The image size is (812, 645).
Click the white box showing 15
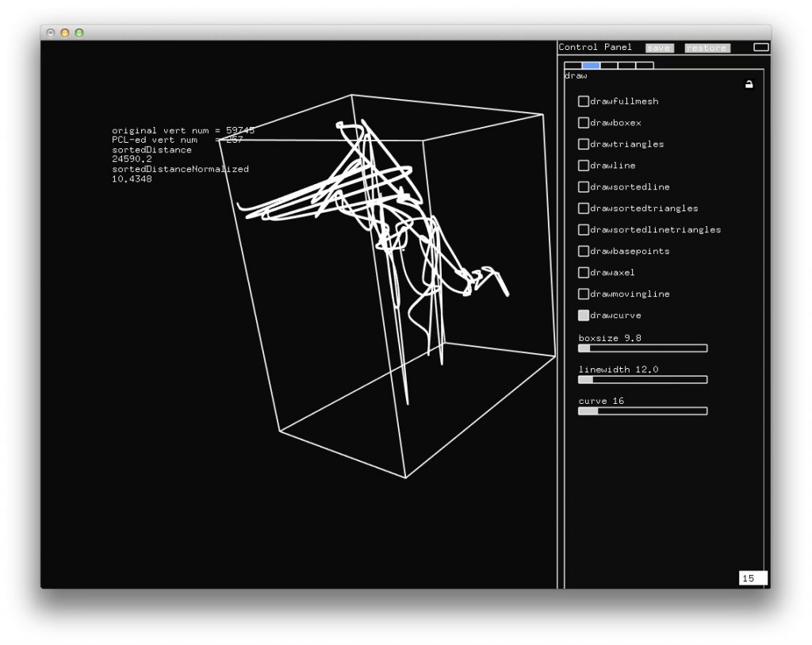click(753, 578)
